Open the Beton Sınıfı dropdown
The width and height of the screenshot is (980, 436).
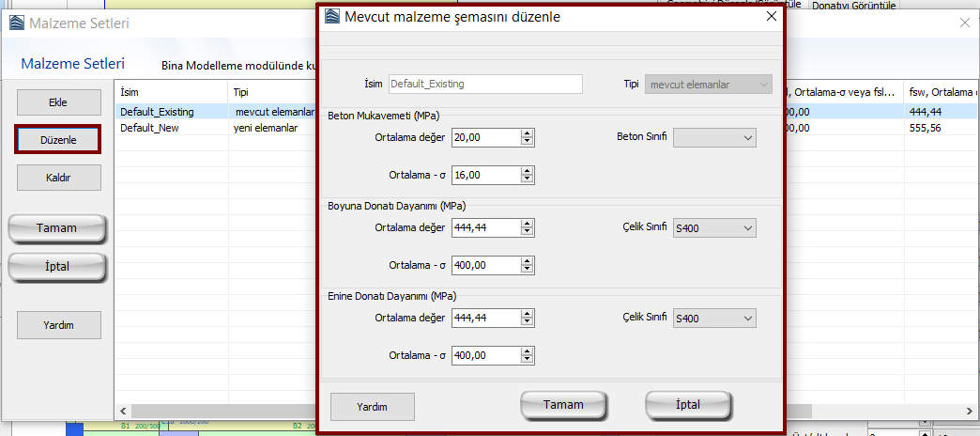click(714, 137)
